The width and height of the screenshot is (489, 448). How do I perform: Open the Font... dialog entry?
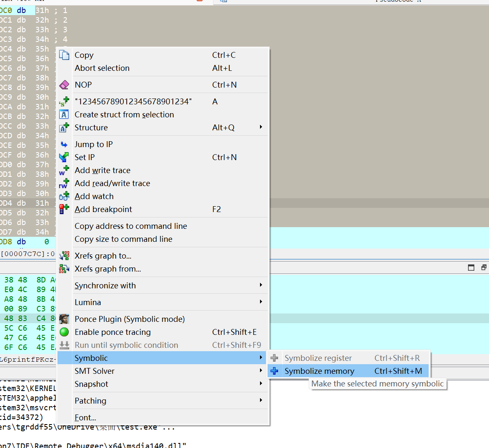pos(85,417)
